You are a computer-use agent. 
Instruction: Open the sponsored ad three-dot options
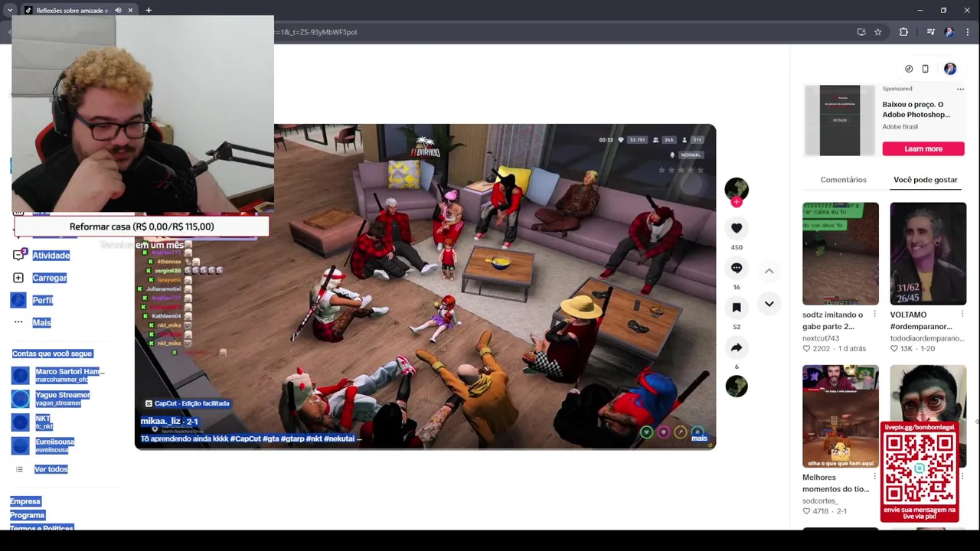pos(960,90)
